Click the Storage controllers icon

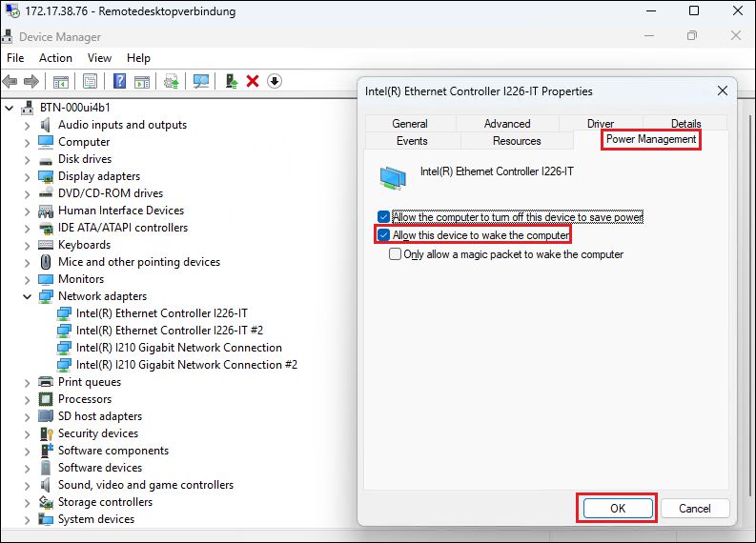[x=46, y=502]
